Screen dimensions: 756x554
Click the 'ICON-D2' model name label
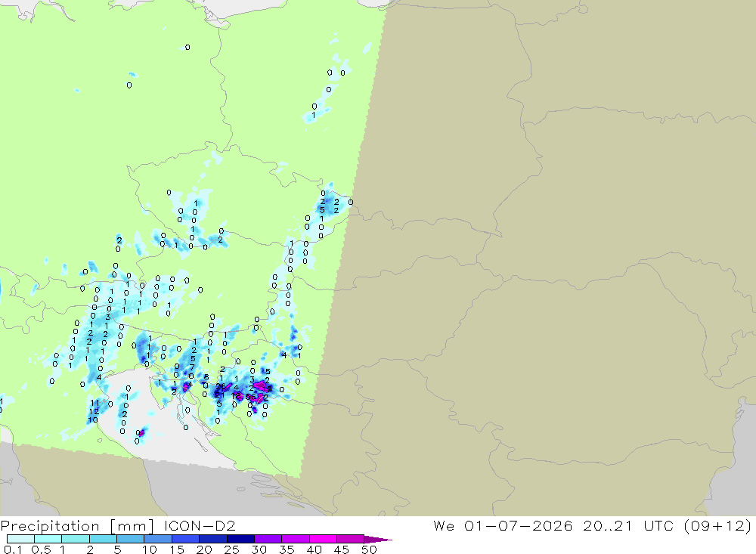coord(200,525)
